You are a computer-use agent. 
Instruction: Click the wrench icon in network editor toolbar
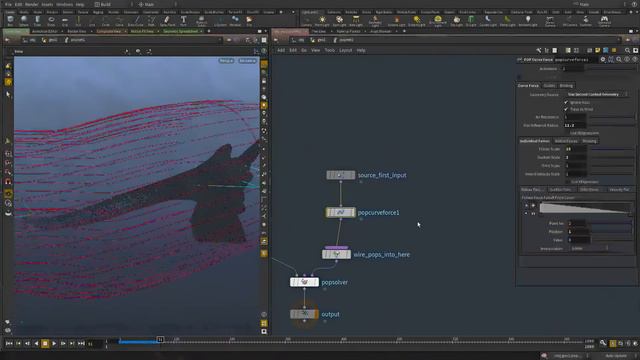pyautogui.click(x=538, y=50)
